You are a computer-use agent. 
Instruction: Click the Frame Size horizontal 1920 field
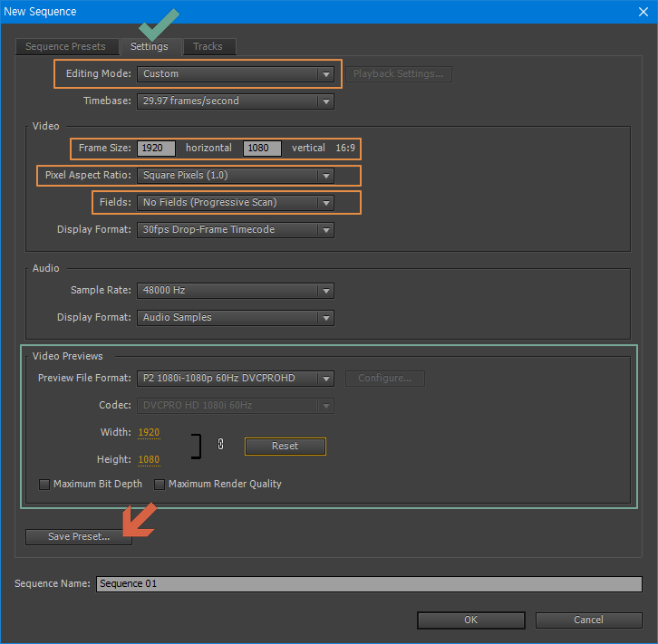(156, 148)
